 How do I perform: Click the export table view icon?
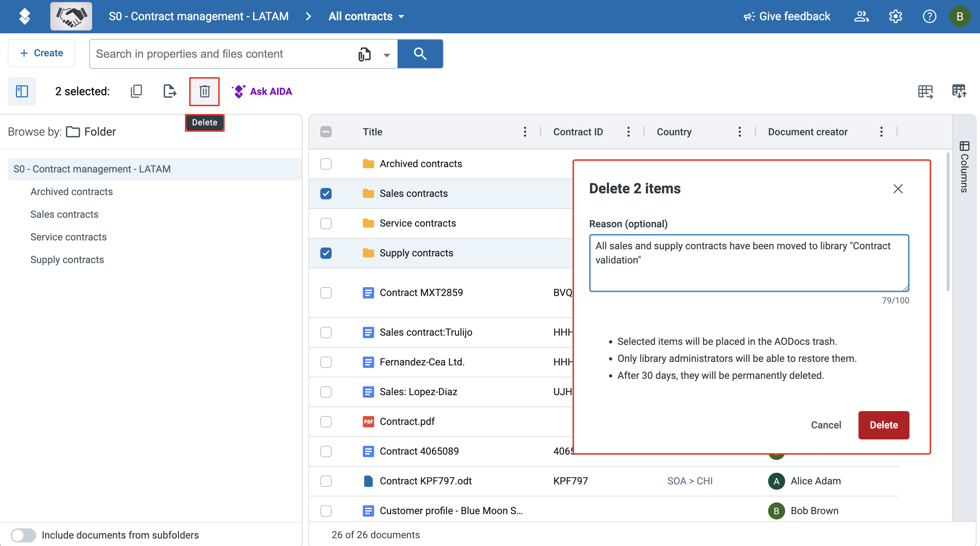925,91
